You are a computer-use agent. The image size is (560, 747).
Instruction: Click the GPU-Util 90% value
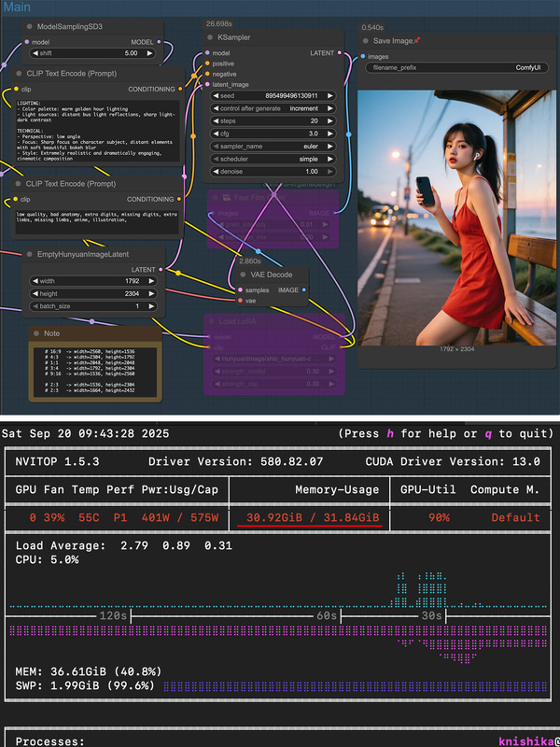(x=439, y=517)
